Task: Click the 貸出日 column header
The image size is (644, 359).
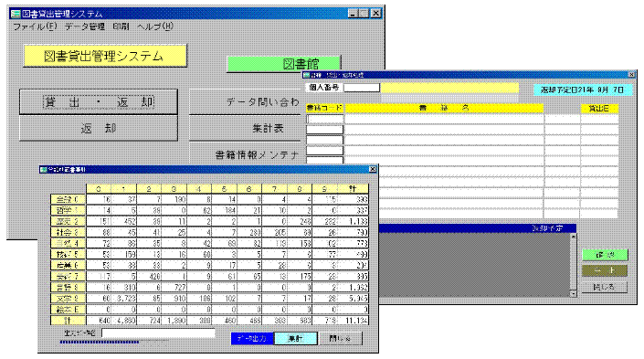Action: pos(599,109)
